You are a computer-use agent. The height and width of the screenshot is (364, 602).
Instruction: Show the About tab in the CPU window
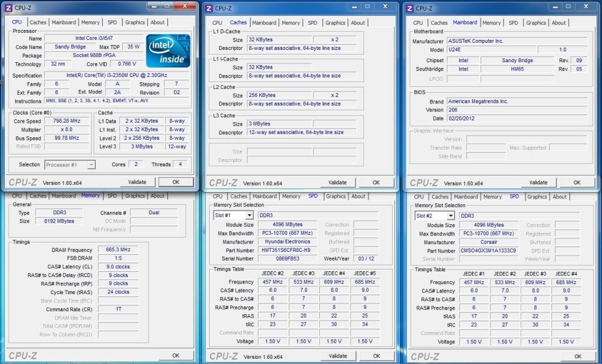158,22
